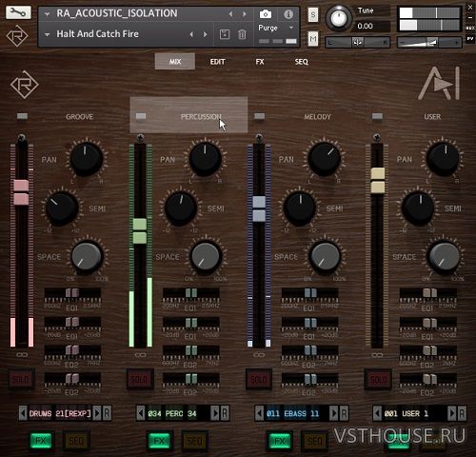Click the SEQ button under Melody

coord(315,441)
